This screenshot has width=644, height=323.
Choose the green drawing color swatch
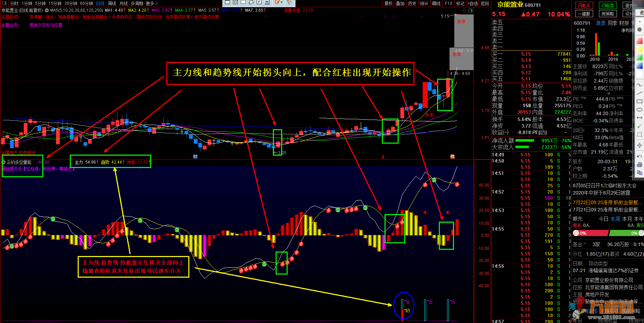pyautogui.click(x=640, y=57)
